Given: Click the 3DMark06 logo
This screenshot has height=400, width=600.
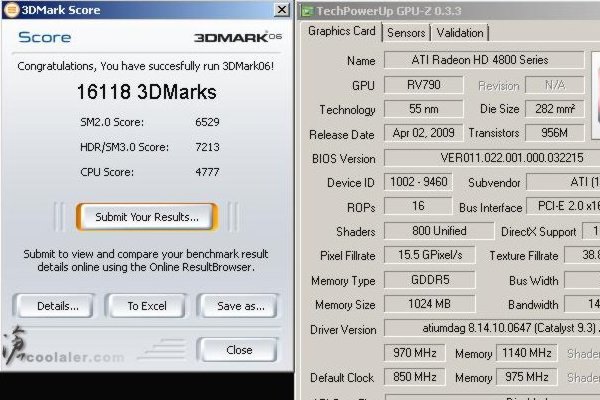Looking at the screenshot, I should 238,37.
